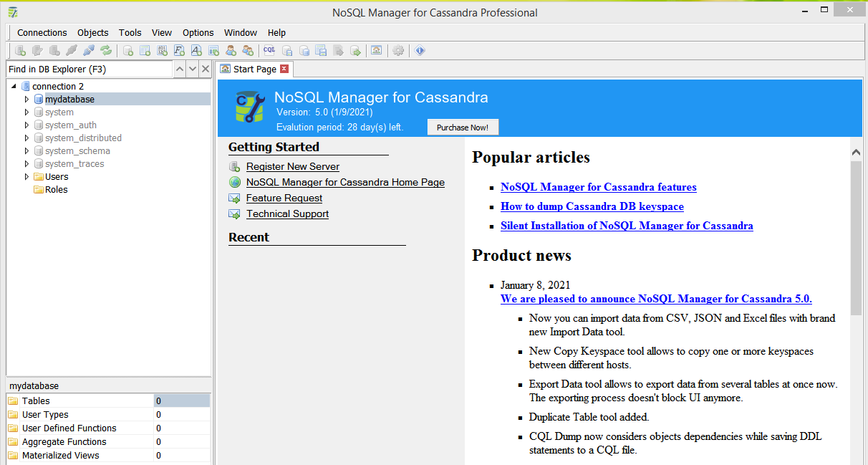The height and width of the screenshot is (465, 868).
Task: Click the Register New Server toolbar icon
Action: [x=21, y=50]
